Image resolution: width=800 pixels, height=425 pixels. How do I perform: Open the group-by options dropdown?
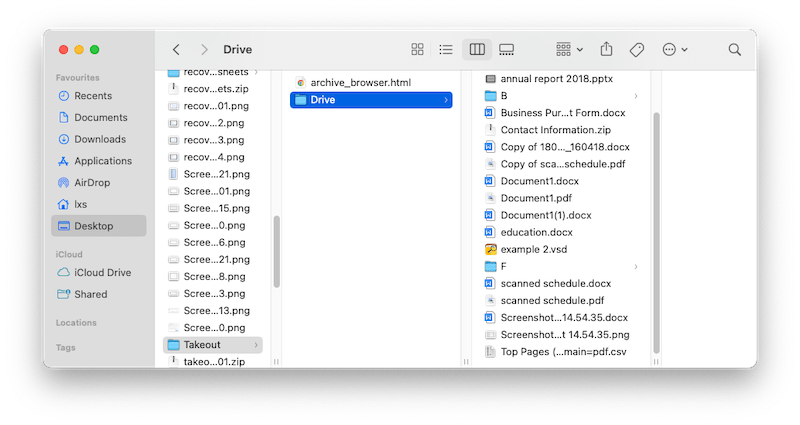pos(569,49)
